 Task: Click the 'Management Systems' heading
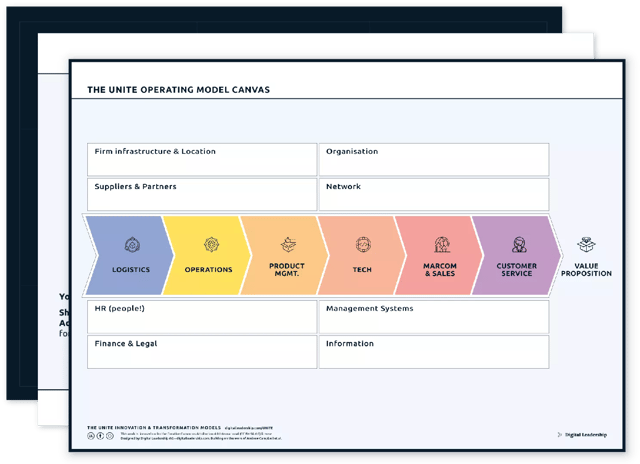click(x=369, y=309)
